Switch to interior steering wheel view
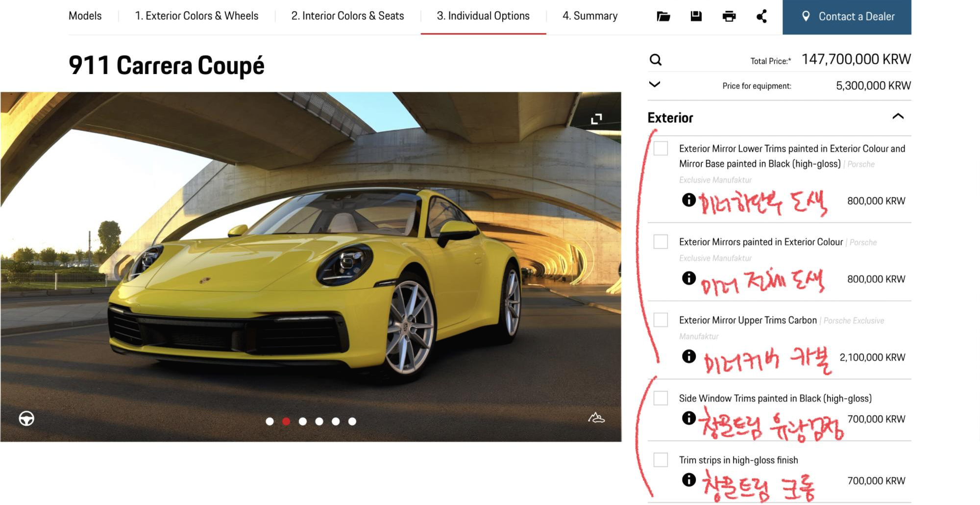The height and width of the screenshot is (505, 980). tap(26, 418)
